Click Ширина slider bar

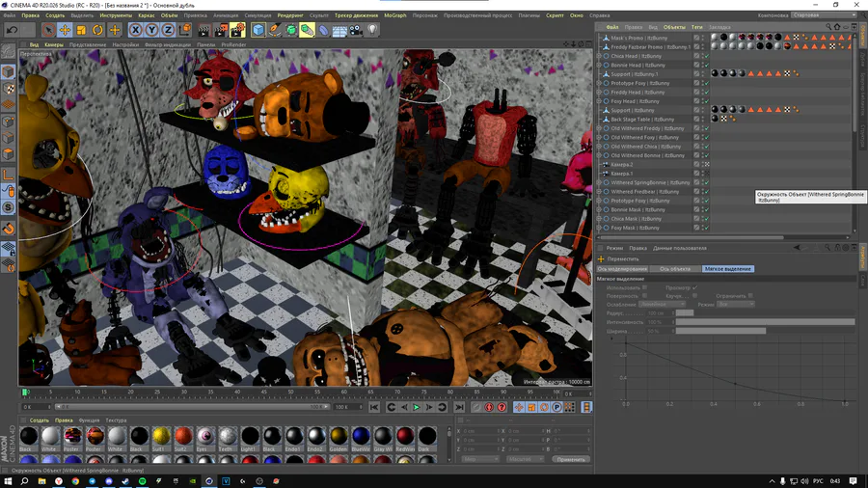click(x=765, y=331)
